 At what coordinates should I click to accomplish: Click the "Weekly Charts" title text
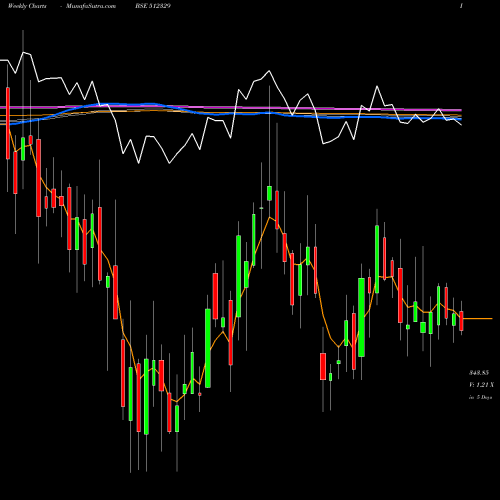pos(27,6)
